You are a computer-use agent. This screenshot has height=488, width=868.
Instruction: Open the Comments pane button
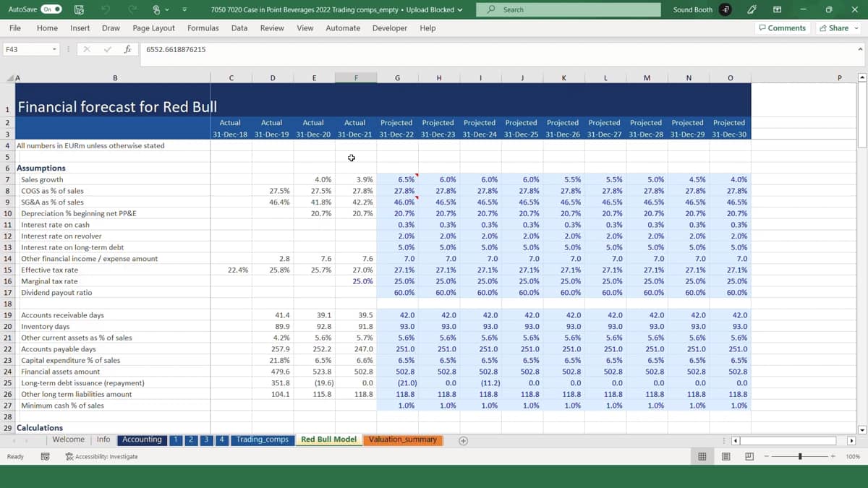coord(783,28)
